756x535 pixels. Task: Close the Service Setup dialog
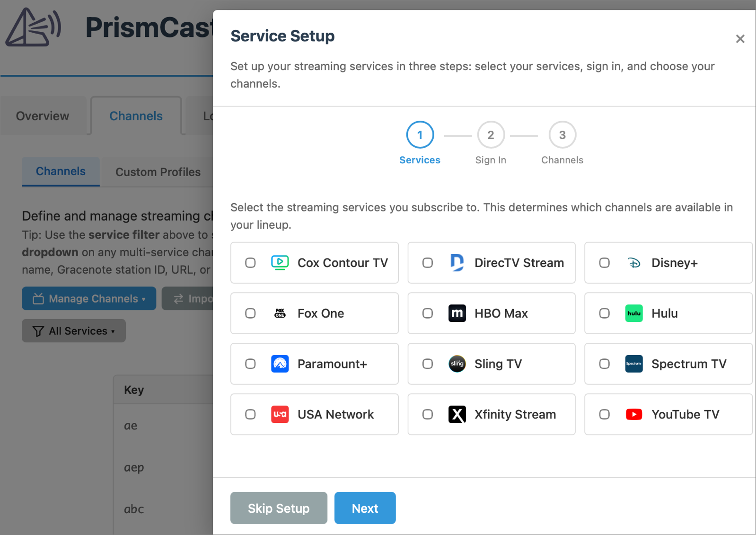coord(740,39)
